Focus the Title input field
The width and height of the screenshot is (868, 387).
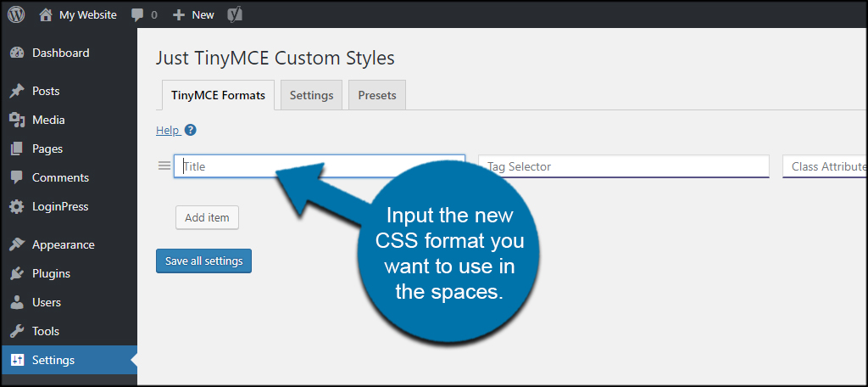coord(320,166)
